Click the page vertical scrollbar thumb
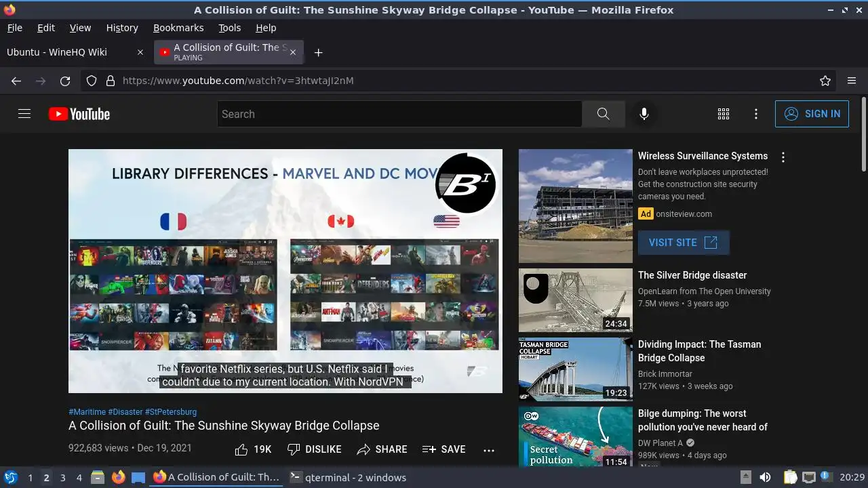Viewport: 868px width, 488px height. 863,134
